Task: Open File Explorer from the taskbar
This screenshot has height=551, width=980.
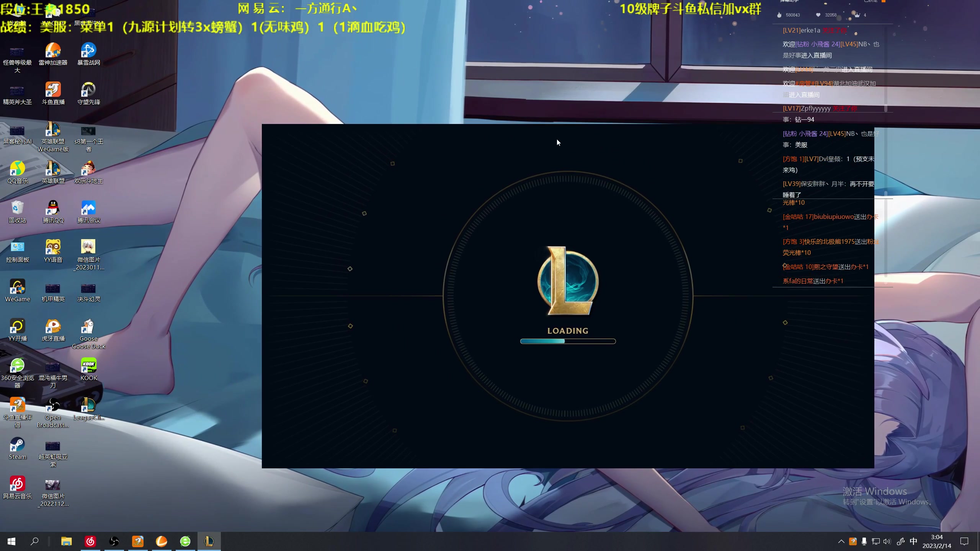Action: coord(66,541)
